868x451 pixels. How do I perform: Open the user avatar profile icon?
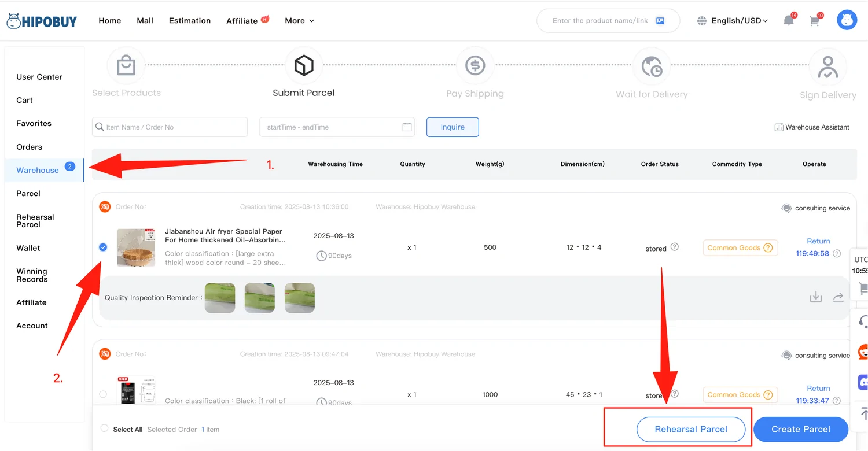click(847, 20)
